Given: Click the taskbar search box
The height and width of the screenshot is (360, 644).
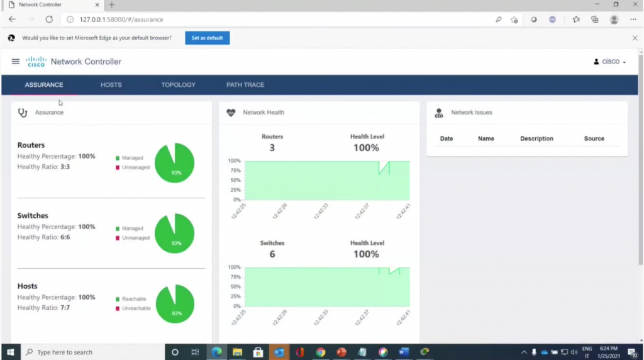Looking at the screenshot, I should [93, 352].
